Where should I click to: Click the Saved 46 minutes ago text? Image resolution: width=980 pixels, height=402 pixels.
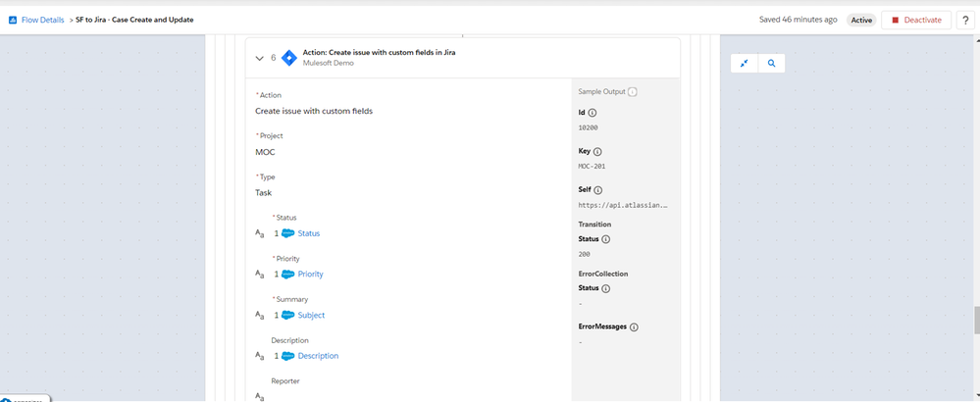tap(799, 20)
